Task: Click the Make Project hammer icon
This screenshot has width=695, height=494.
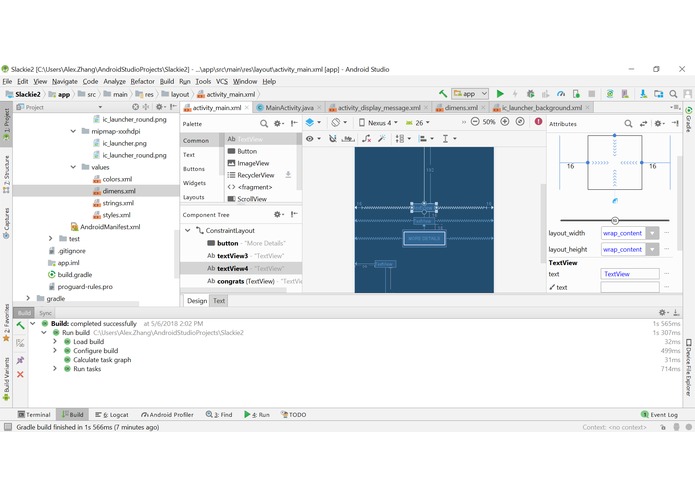Action: (x=442, y=93)
